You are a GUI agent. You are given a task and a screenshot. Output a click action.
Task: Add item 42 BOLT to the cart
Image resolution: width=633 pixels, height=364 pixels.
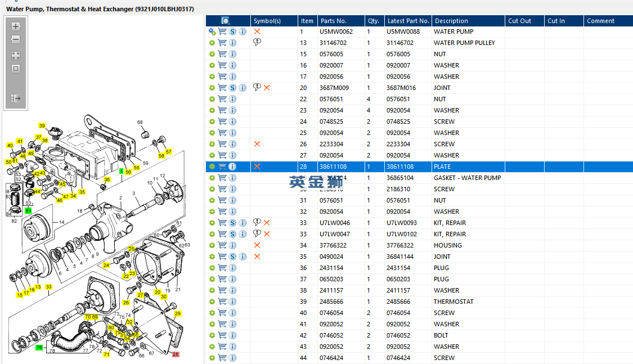(x=222, y=335)
